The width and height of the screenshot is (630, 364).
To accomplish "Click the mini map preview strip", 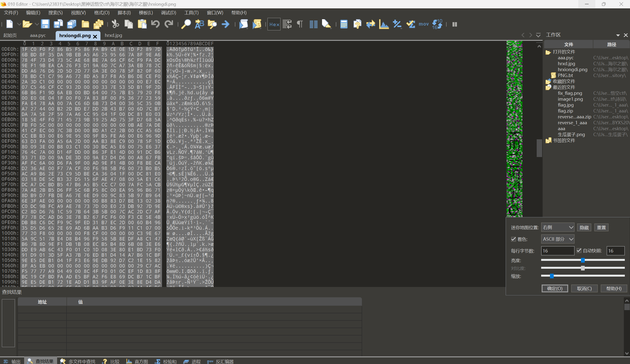I will point(514,129).
